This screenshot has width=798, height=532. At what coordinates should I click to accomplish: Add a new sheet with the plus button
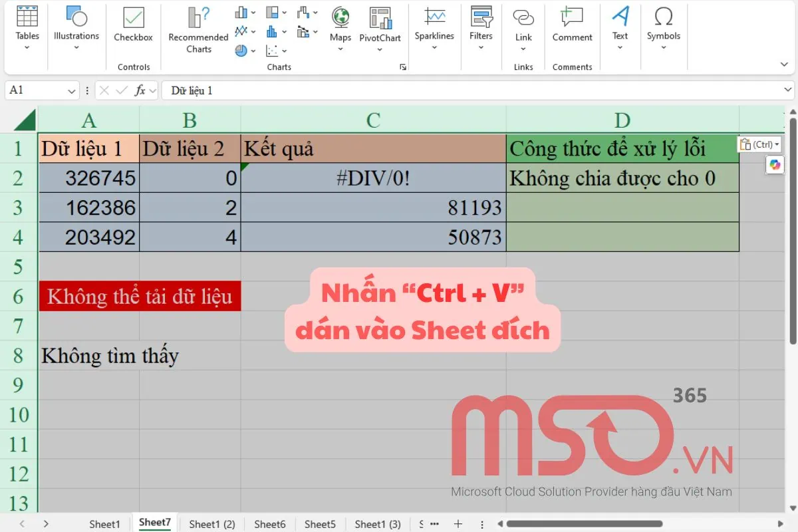point(458,524)
